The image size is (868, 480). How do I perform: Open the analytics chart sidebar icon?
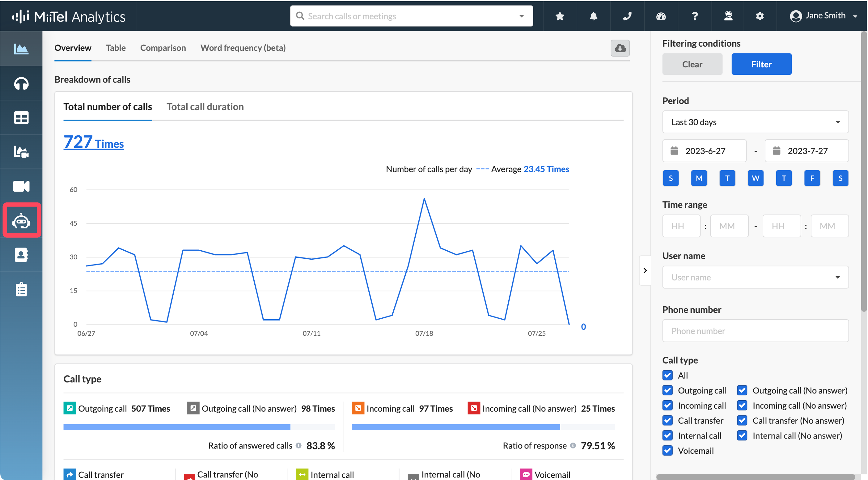21,49
